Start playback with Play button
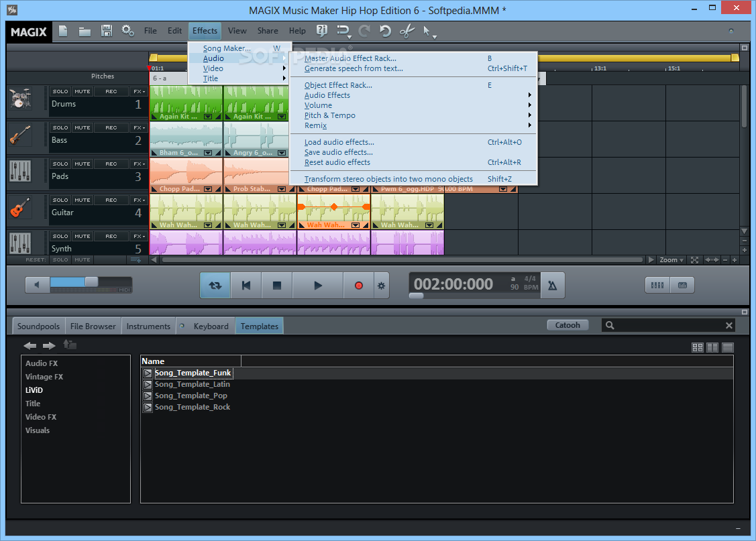 [x=318, y=285]
